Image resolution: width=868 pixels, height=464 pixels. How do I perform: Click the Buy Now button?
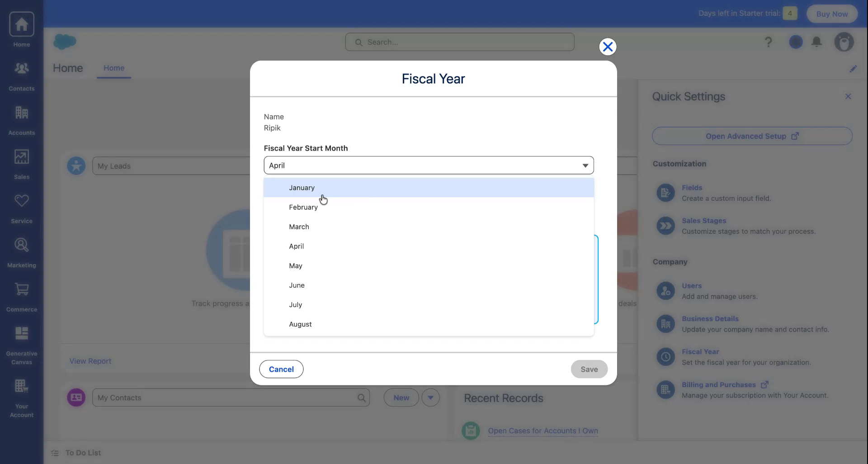(831, 14)
